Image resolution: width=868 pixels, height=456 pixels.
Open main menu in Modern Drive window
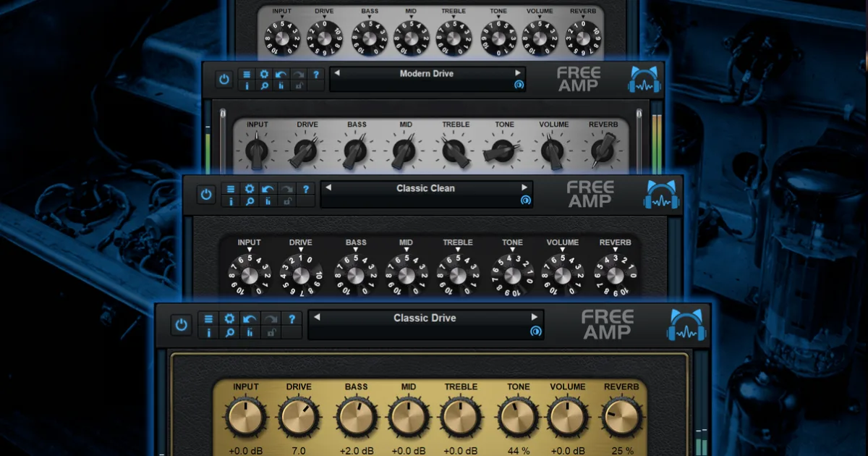(246, 74)
